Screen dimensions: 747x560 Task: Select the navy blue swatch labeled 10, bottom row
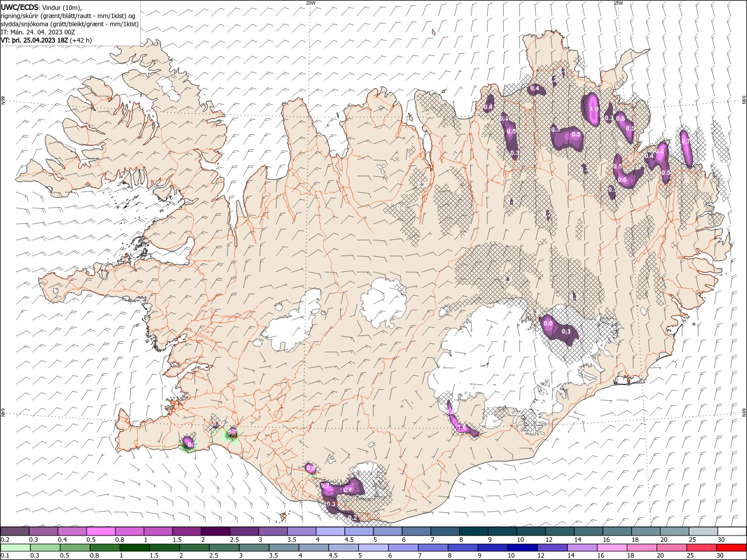[522, 548]
